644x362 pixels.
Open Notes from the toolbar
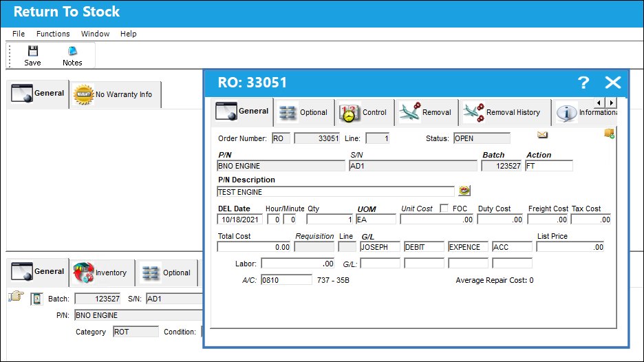click(72, 56)
